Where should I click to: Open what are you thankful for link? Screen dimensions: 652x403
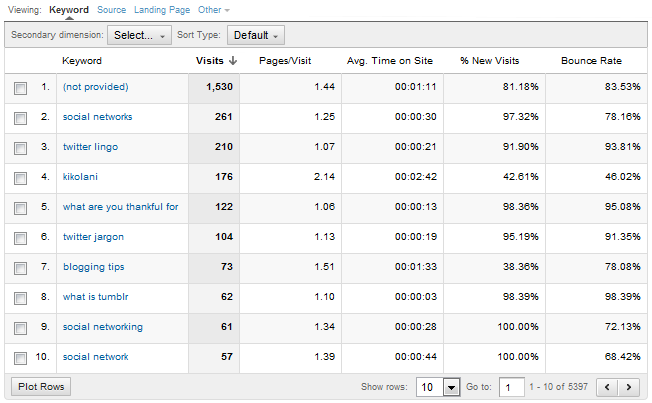(x=121, y=207)
